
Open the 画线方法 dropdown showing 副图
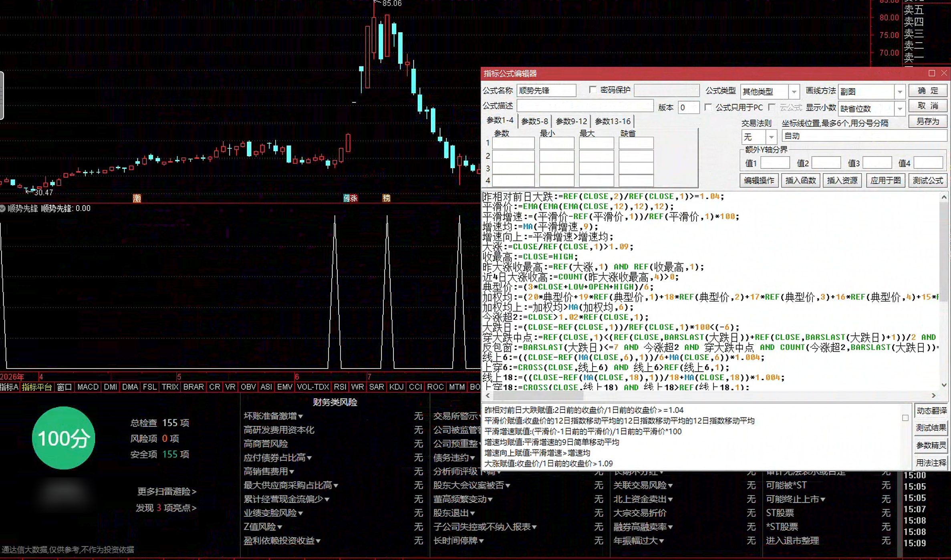pyautogui.click(x=900, y=92)
